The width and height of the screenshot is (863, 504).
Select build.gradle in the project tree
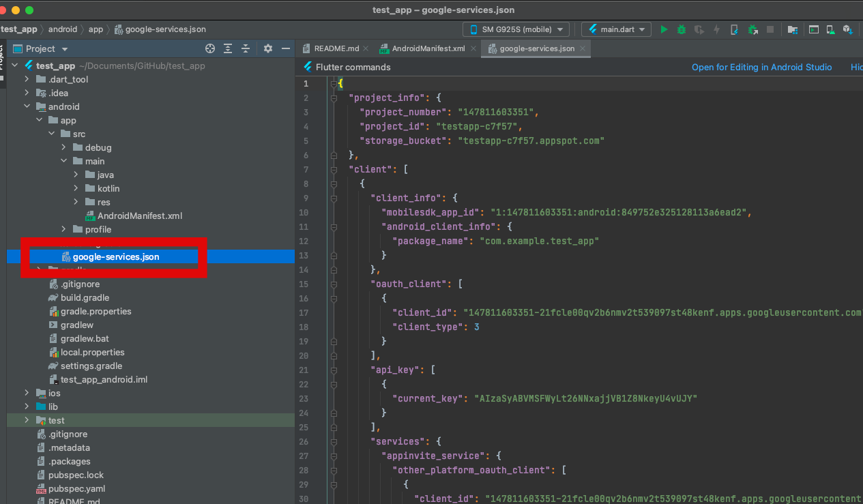(x=85, y=297)
